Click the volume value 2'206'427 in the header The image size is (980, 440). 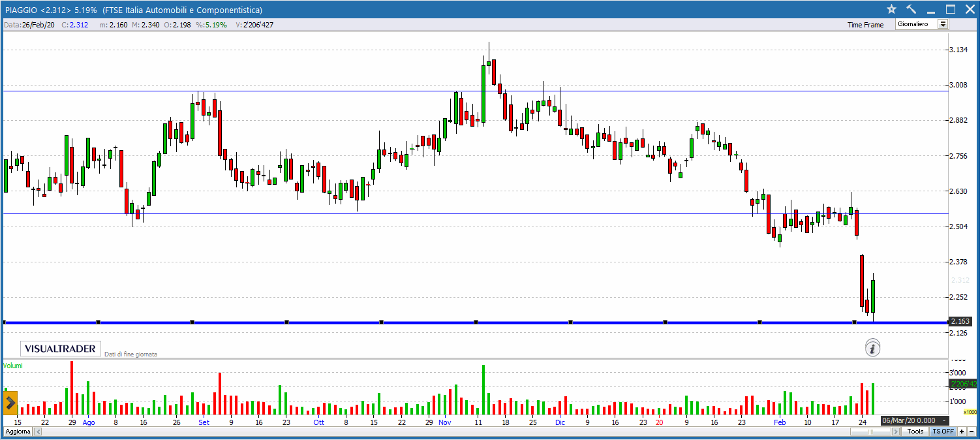[258, 25]
